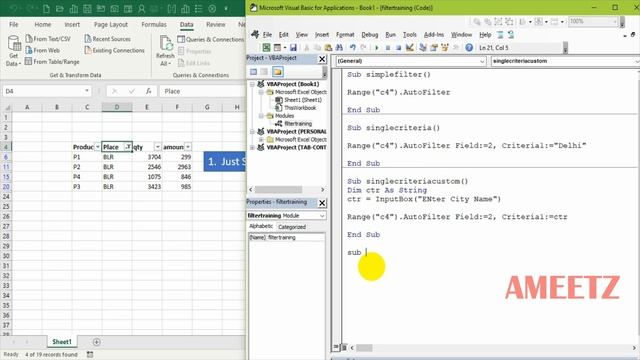Click From Web button in Excel ribbon
The height and width of the screenshot is (360, 640).
(x=42, y=50)
